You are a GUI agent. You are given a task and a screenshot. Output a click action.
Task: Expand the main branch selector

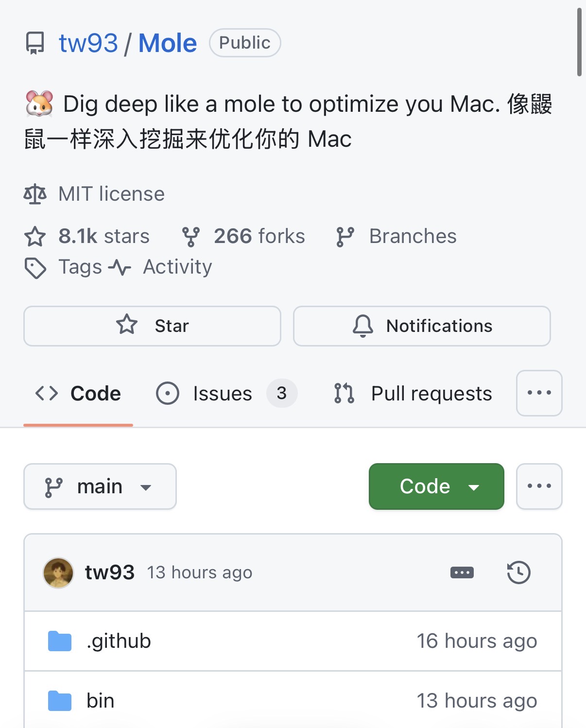[100, 486]
